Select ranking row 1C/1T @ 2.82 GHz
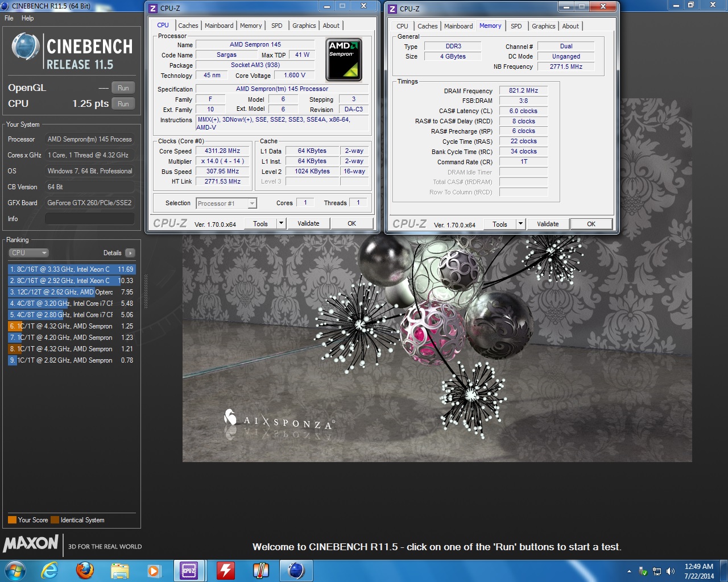This screenshot has height=582, width=728. pos(72,360)
